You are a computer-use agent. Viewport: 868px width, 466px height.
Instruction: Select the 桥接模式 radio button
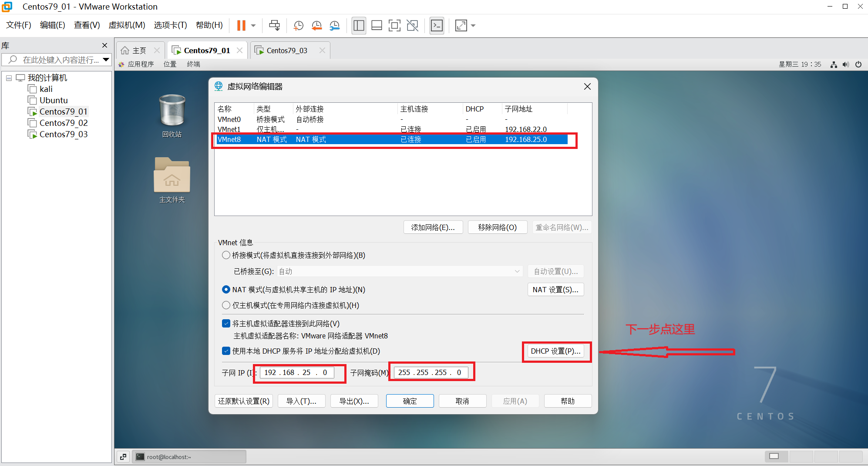(226, 255)
